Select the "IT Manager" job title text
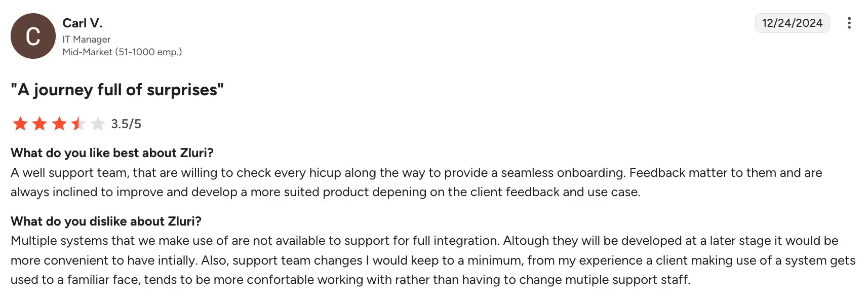 tap(87, 39)
